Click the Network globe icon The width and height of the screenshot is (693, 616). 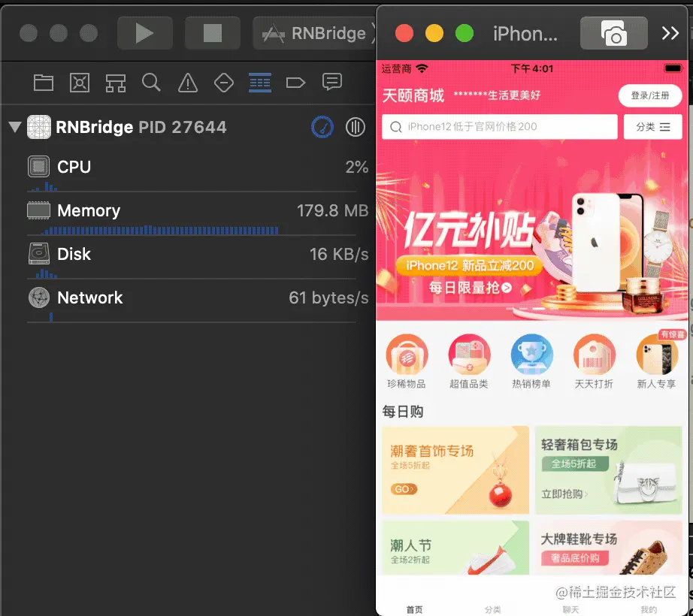pyautogui.click(x=39, y=297)
